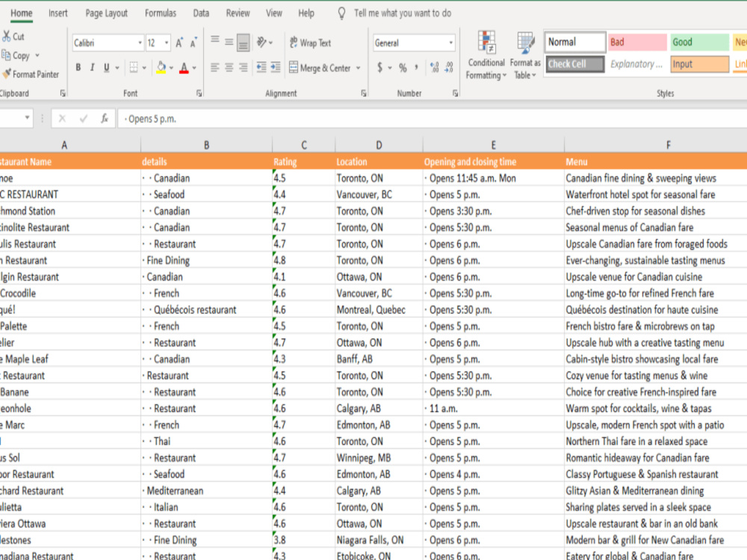
Task: Apply the Good cell style
Action: click(699, 42)
